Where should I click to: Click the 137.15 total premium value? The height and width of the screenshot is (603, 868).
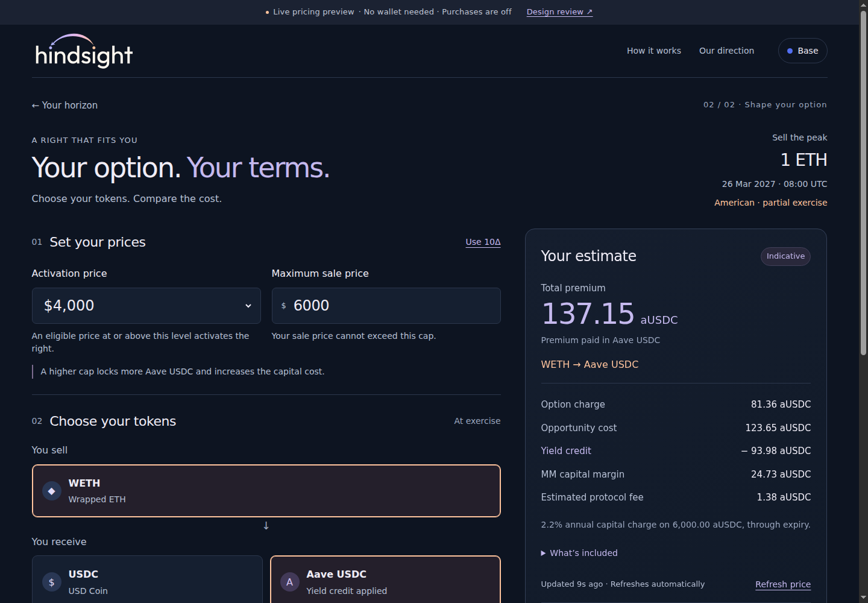tap(588, 314)
